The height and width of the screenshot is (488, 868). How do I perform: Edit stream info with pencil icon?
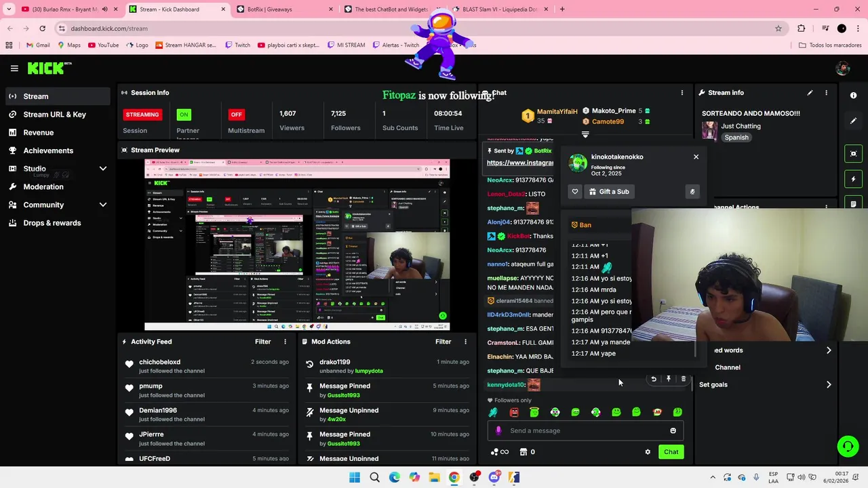click(810, 93)
